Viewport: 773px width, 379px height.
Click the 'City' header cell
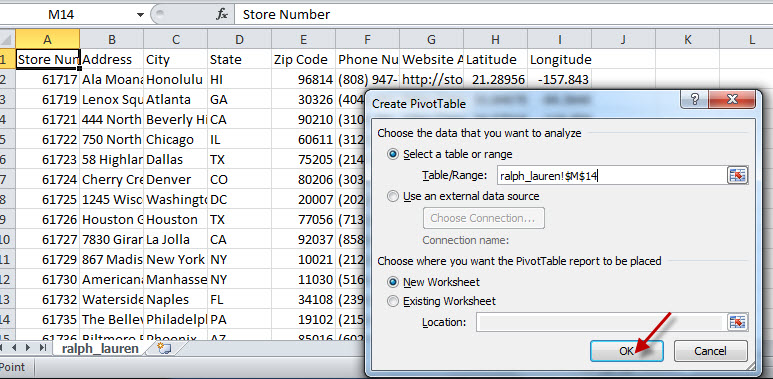pos(176,60)
